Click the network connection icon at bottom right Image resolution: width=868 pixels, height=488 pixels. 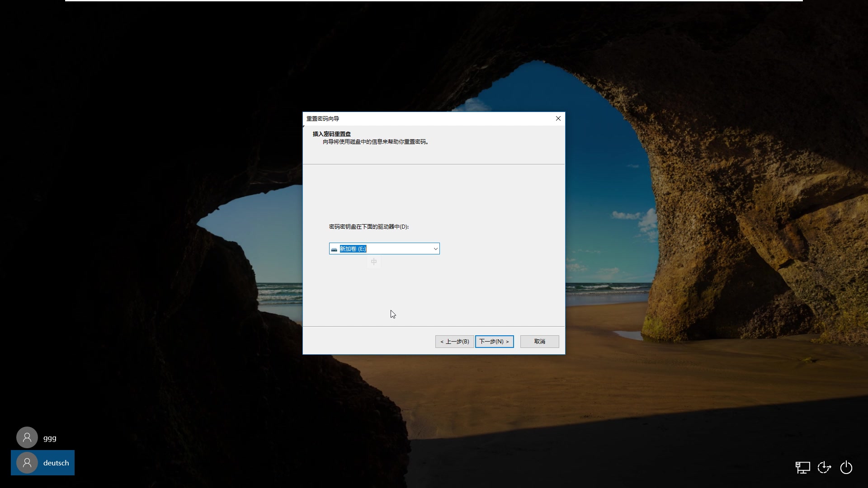[802, 468]
